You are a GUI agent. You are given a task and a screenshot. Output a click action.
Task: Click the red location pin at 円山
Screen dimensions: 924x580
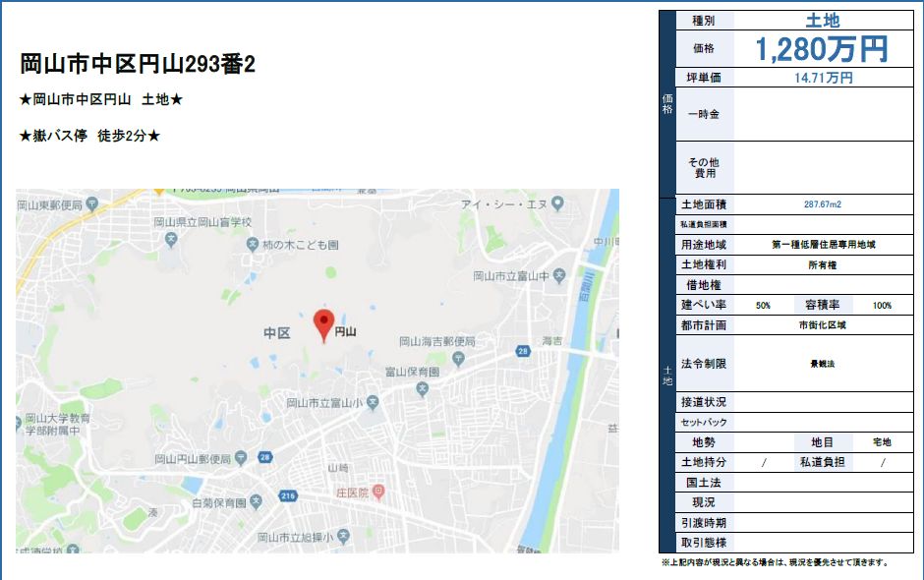(x=323, y=325)
